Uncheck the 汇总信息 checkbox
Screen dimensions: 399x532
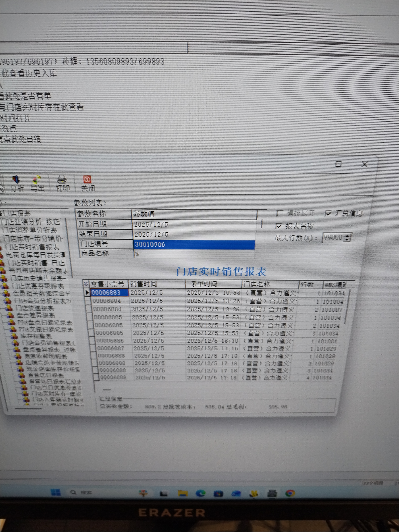tap(328, 213)
